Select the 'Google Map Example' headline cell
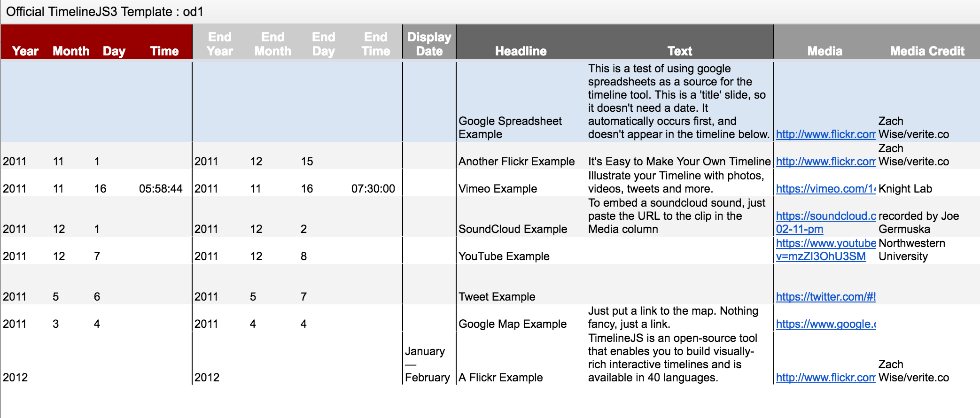980x418 pixels. [513, 324]
